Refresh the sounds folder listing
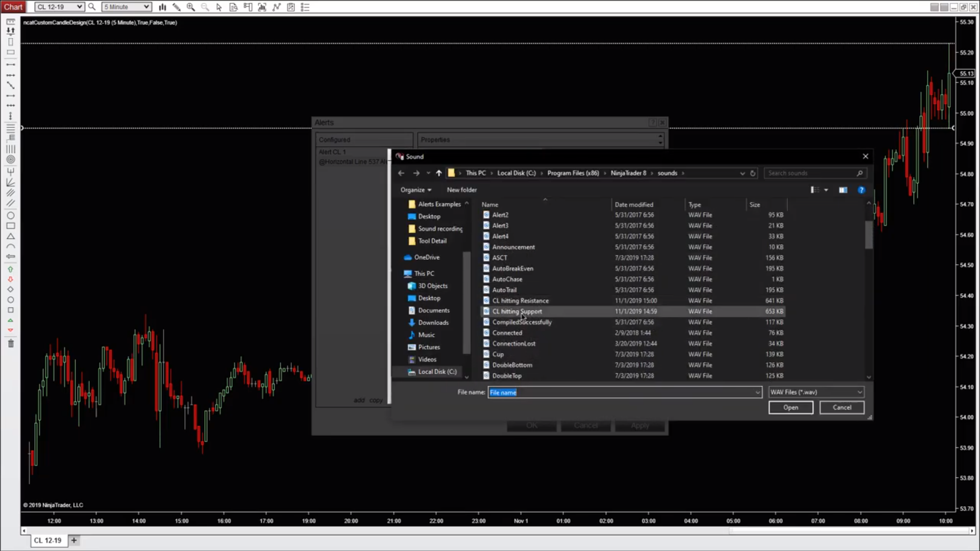Viewport: 980px width, 551px height. 752,173
